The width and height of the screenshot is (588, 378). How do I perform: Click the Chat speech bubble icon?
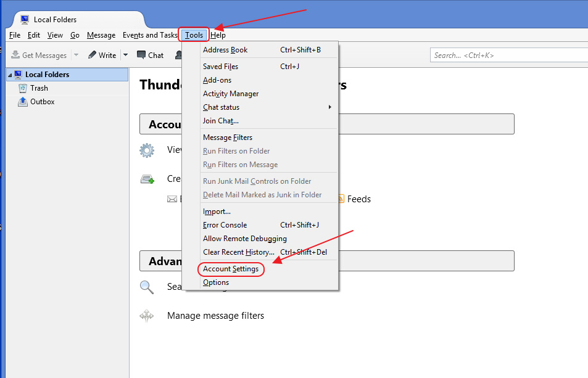click(141, 55)
